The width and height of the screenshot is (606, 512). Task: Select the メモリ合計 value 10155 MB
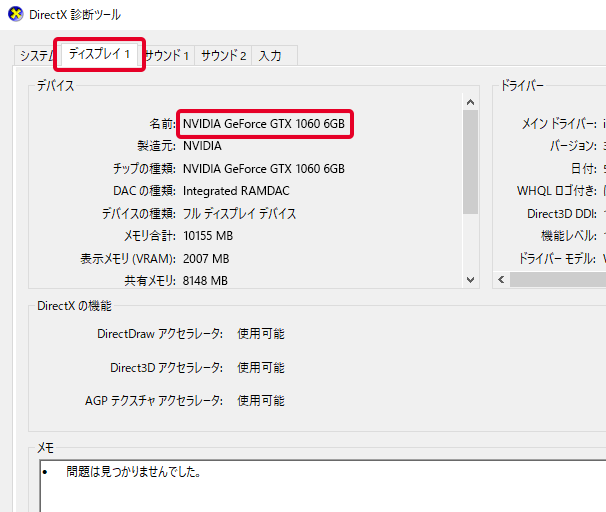(208, 236)
